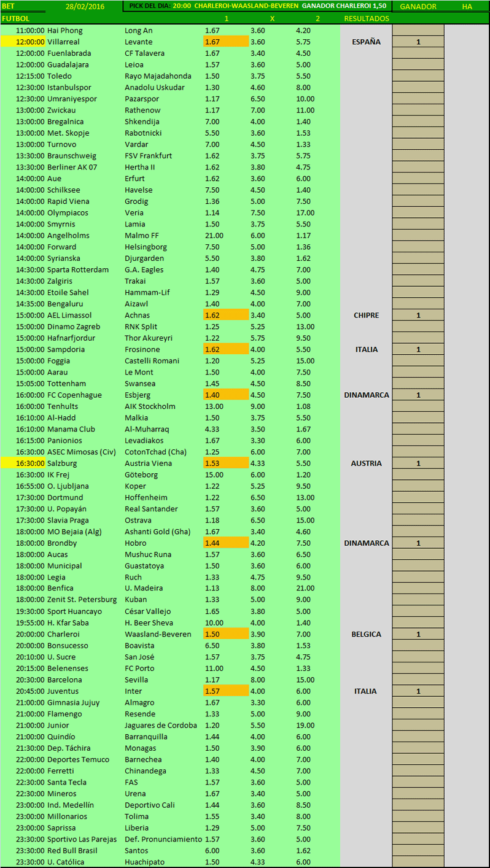Image resolution: width=490 pixels, height=868 pixels.
Task: Click the Waasland-Beveren cell
Action: point(158,634)
